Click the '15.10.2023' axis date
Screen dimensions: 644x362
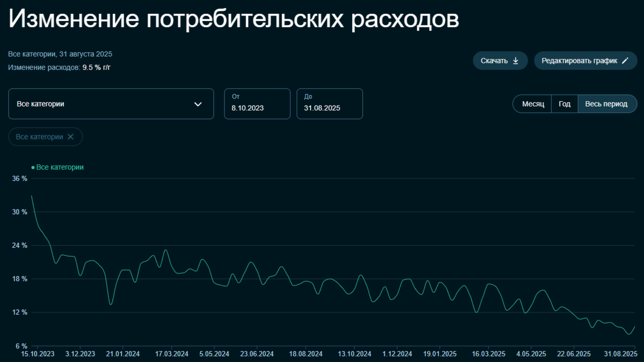38,354
